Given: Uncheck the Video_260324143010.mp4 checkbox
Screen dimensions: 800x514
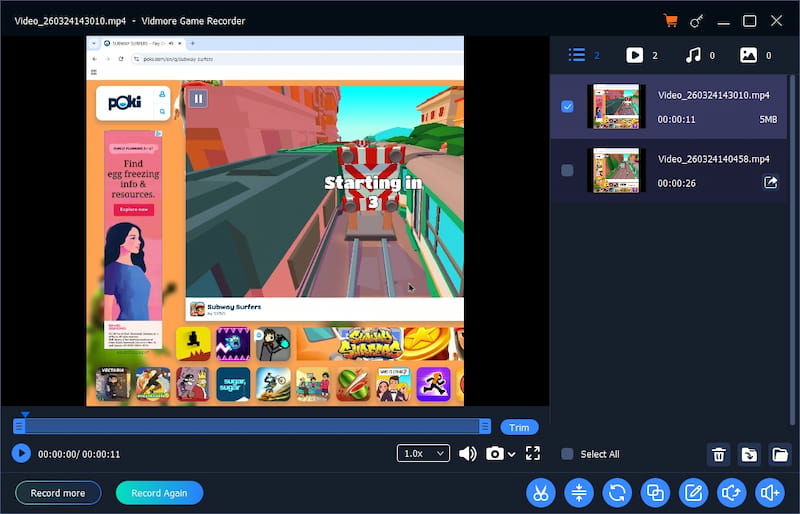Looking at the screenshot, I should click(x=567, y=106).
